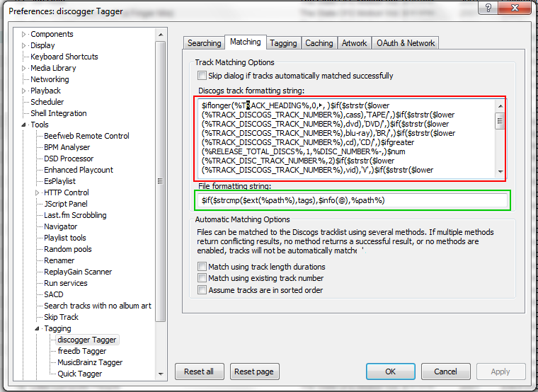Screen dimensions: 538x392
Task: Select Search tracks with no album art
Action: [98, 306]
